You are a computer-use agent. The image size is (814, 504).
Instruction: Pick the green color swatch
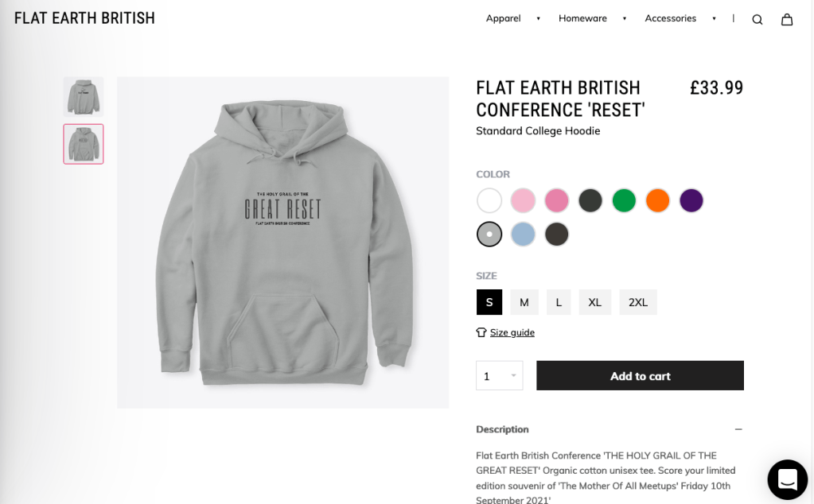coord(624,200)
